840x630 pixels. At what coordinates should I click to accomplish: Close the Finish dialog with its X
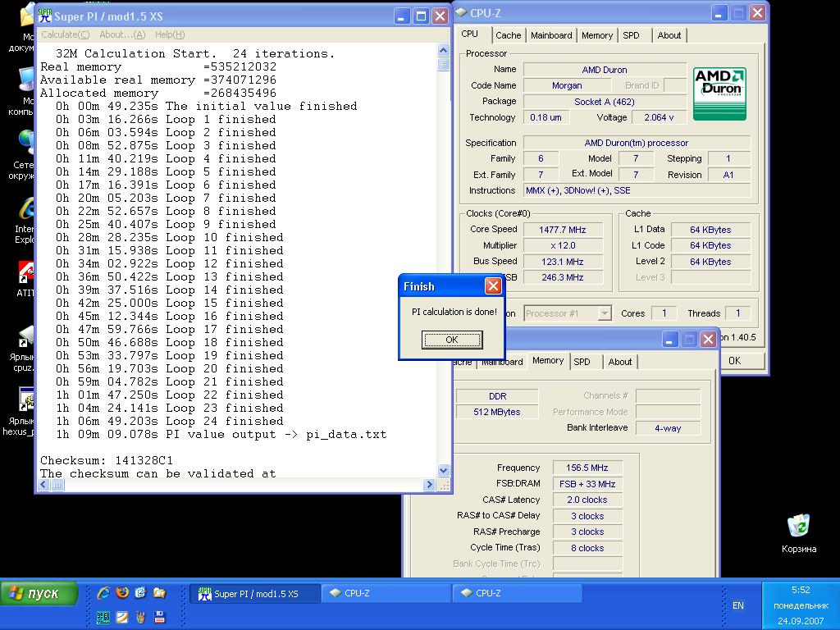493,286
